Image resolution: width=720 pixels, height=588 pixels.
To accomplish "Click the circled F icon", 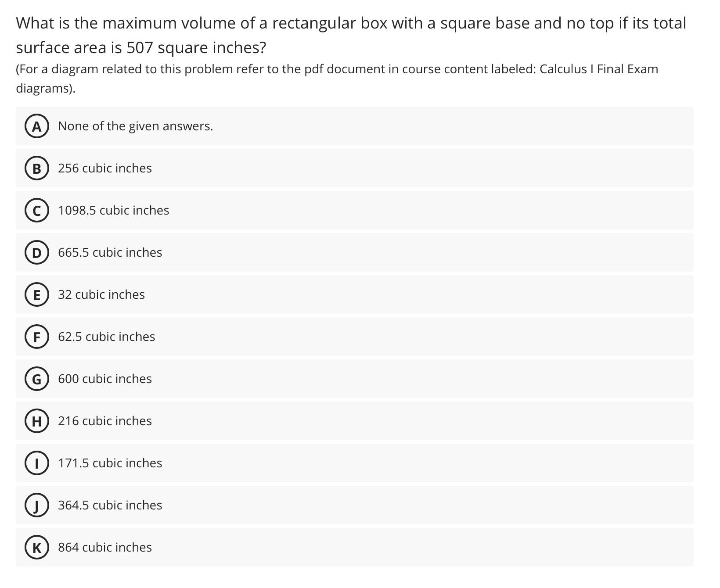I will (x=36, y=337).
